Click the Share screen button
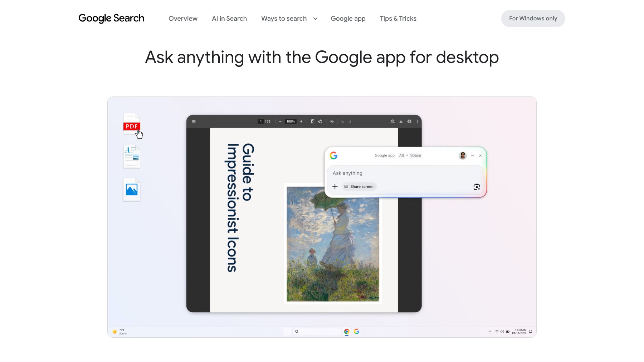The height and width of the screenshot is (362, 644). [x=359, y=187]
